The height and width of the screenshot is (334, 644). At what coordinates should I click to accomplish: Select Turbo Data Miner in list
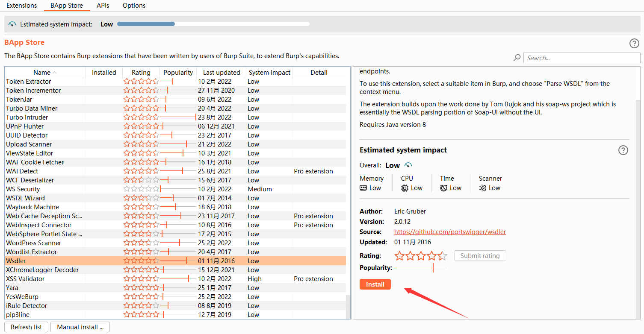pyautogui.click(x=175, y=108)
